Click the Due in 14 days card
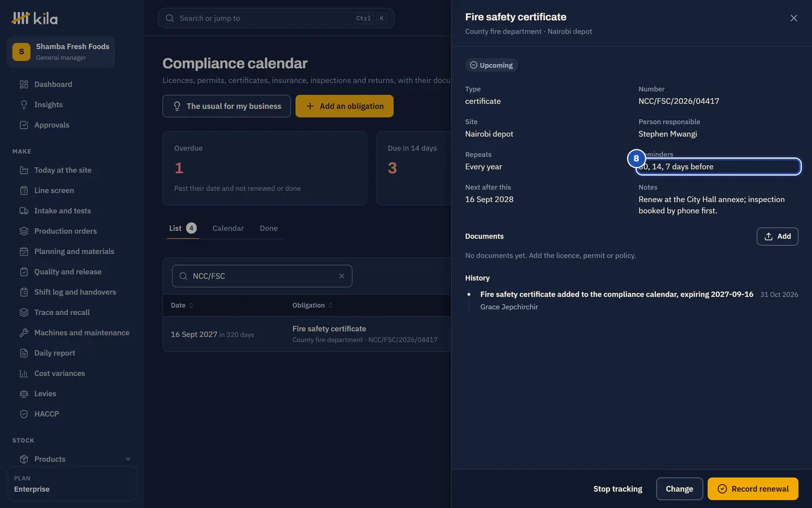The height and width of the screenshot is (508, 812). [414, 168]
